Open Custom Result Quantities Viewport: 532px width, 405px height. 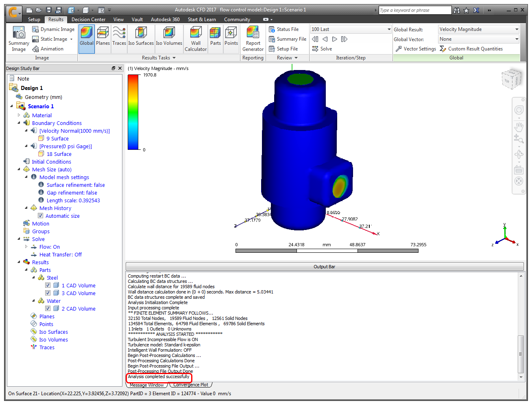point(471,49)
